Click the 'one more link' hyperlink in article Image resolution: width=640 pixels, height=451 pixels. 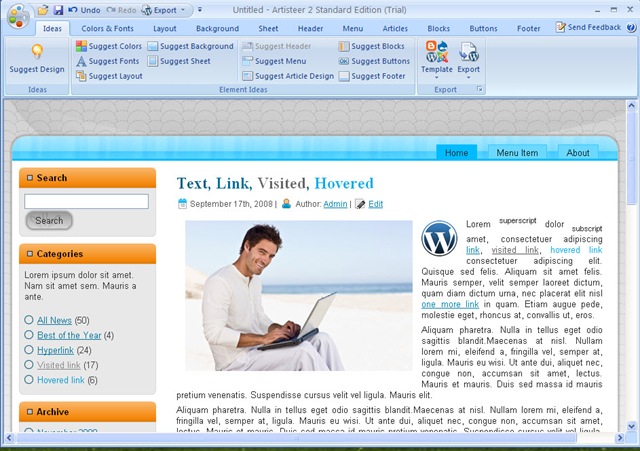click(x=450, y=304)
